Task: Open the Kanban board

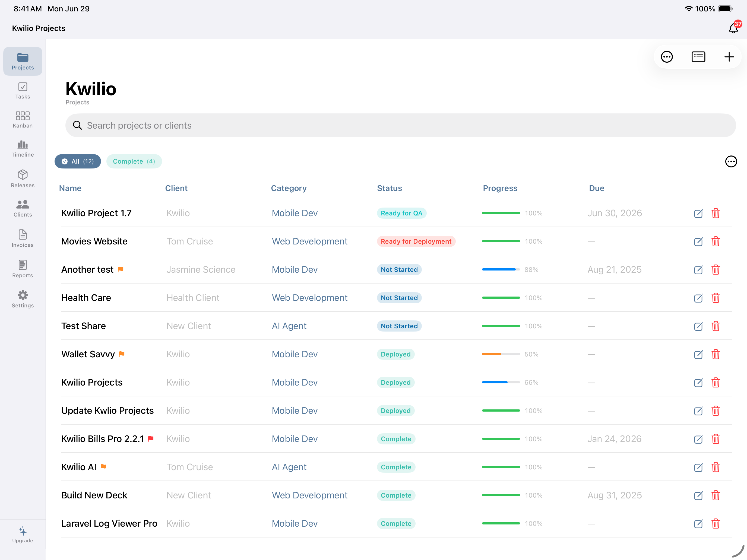Action: [x=23, y=119]
